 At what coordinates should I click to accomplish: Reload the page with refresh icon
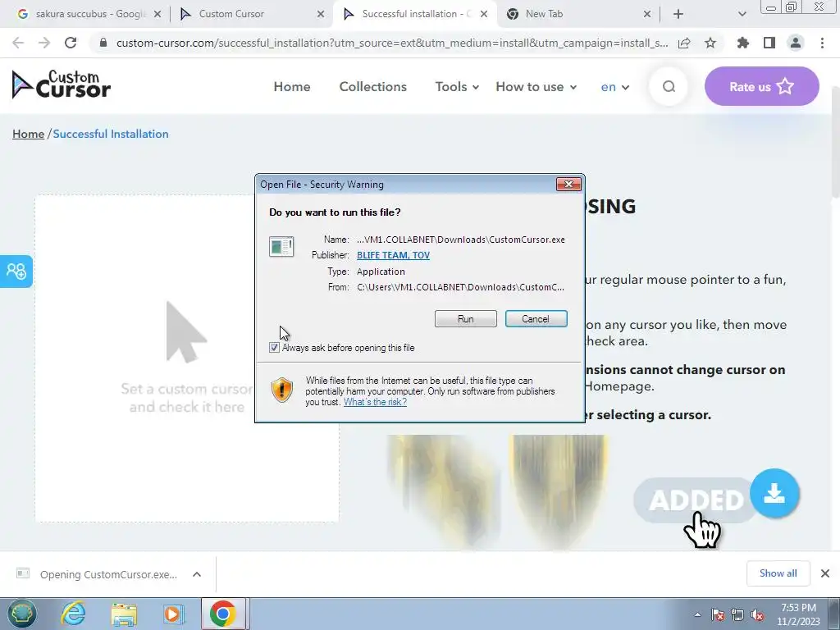(71, 43)
